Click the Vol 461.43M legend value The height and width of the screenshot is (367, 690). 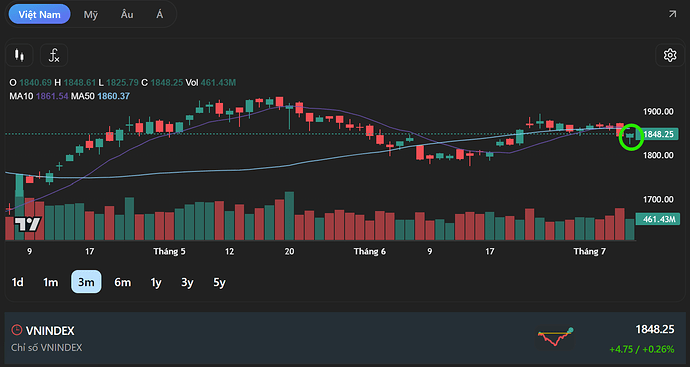(x=211, y=82)
